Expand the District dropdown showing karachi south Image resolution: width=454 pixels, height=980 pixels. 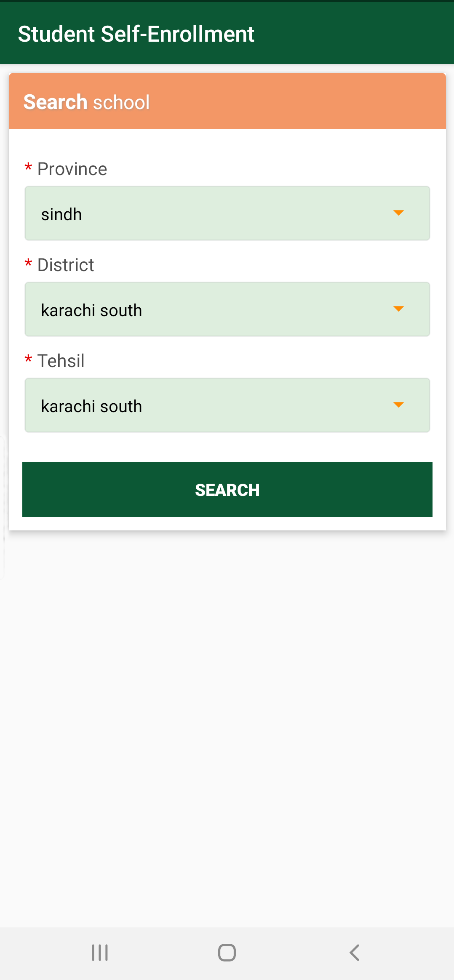pyautogui.click(x=227, y=309)
